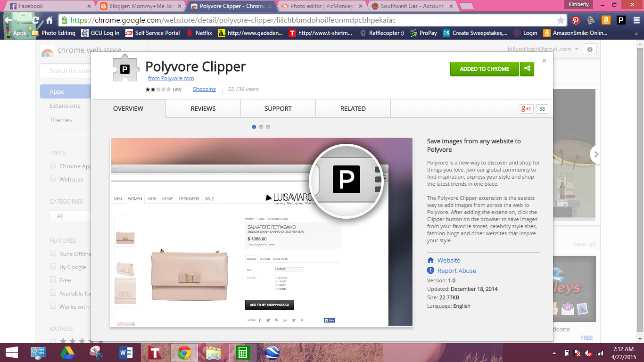Click the red T app in the taskbar

155,353
